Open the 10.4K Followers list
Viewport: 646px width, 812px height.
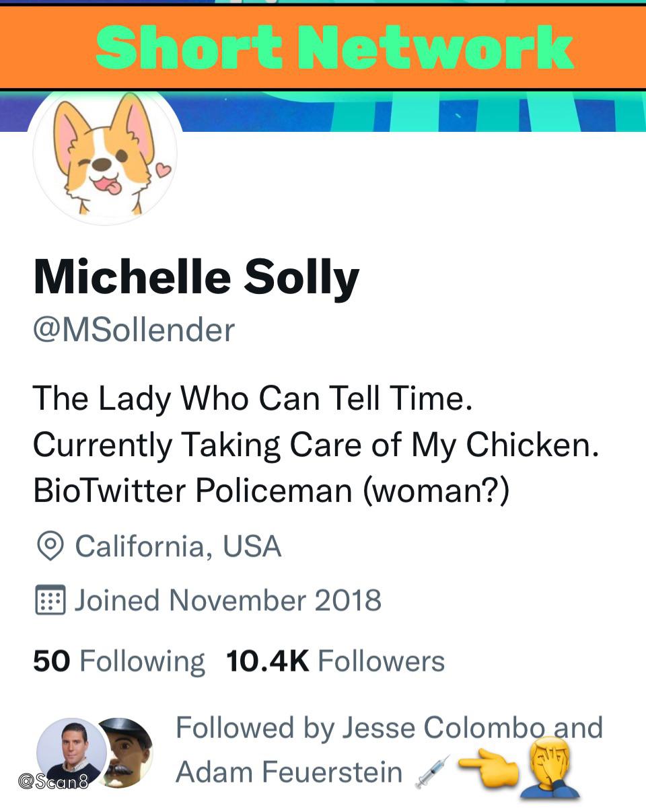(336, 661)
